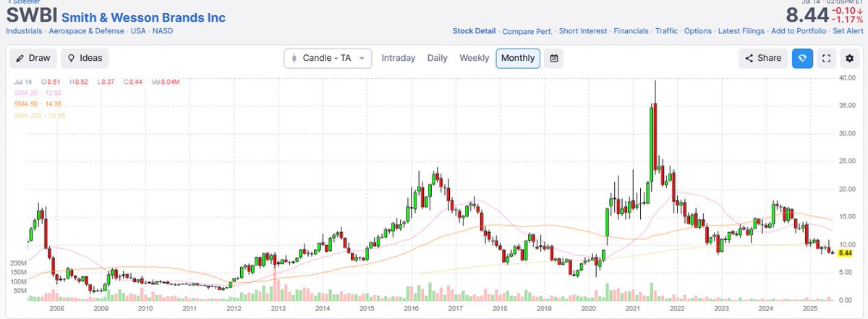Click the yellow 8.44 price tag on axis
This screenshot has height=319, width=868.
coord(846,252)
